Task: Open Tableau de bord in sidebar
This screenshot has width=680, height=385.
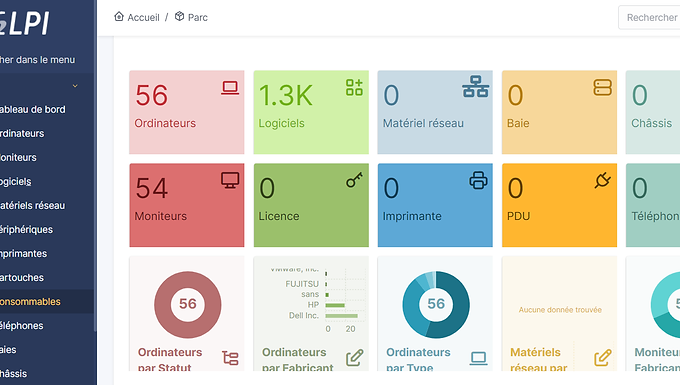Action: tap(33, 109)
